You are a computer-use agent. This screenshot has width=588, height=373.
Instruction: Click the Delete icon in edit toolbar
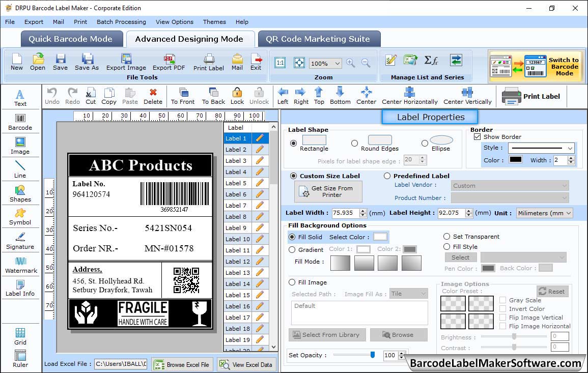[x=153, y=96]
